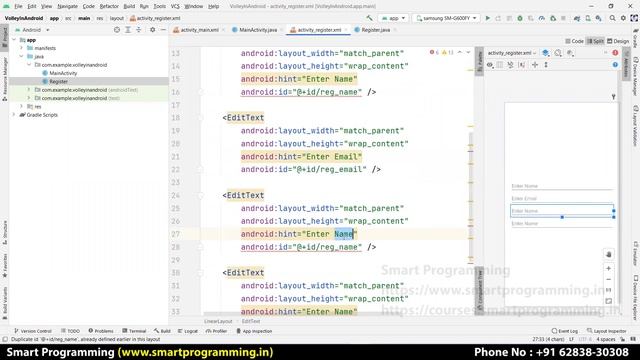The width and height of the screenshot is (640, 360).
Task: Click the Debug app bug icon
Action: pyautogui.click(x=520, y=18)
